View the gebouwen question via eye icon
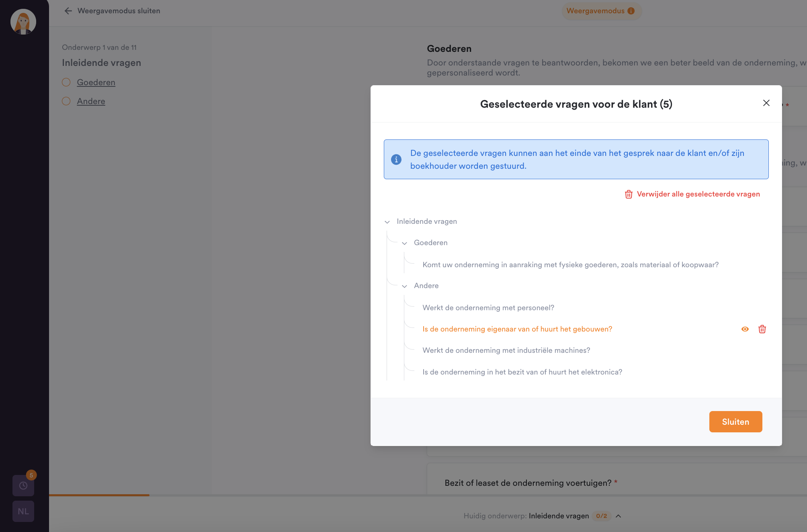Image resolution: width=807 pixels, height=532 pixels. 745,329
